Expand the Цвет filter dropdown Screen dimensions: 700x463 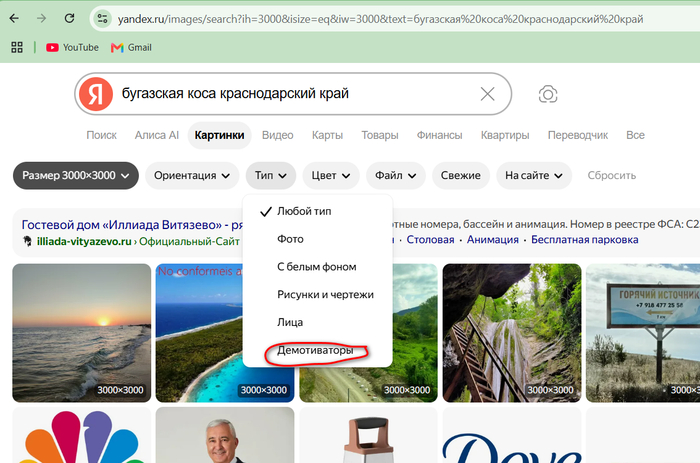331,175
